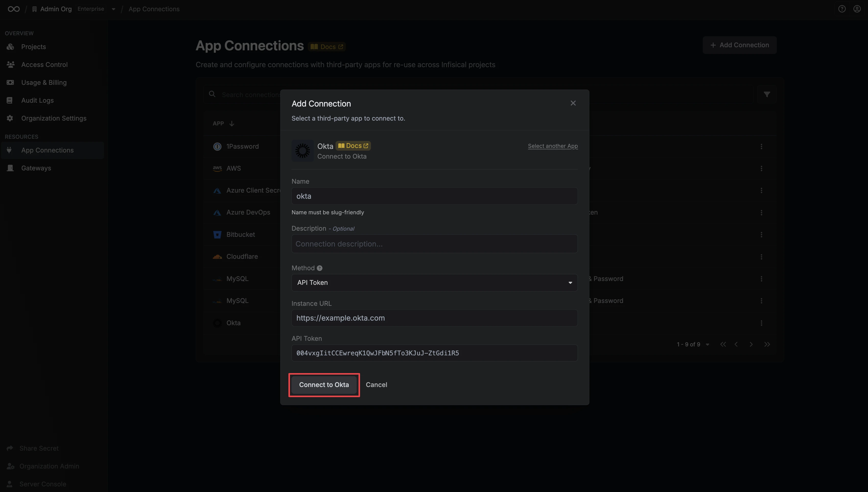Open options menu for Bitbucket row
This screenshot has width=868, height=492.
tap(761, 235)
